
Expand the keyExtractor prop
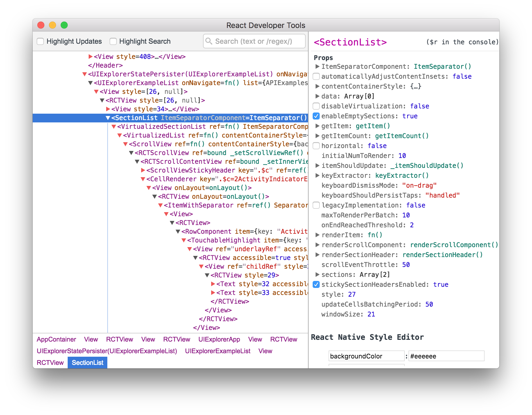[x=317, y=175]
